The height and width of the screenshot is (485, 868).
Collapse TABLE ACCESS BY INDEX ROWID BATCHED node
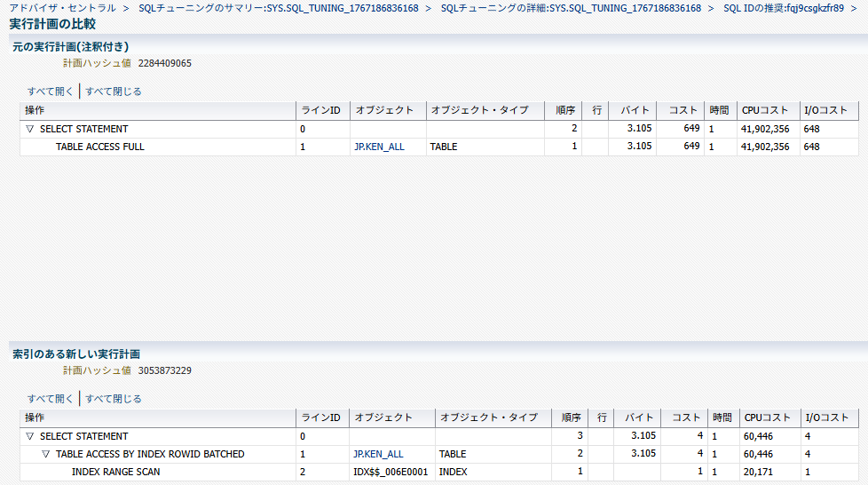(45, 454)
